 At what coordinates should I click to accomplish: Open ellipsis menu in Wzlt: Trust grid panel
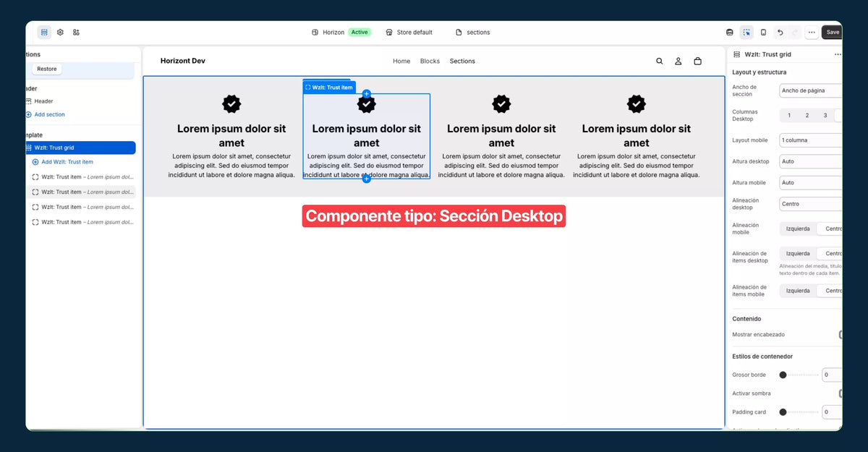(838, 55)
